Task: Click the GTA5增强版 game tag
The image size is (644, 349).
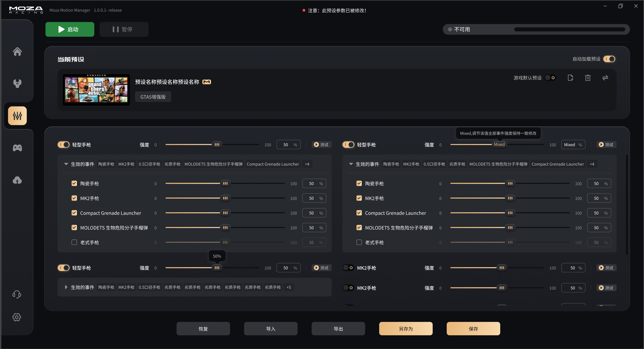Action: coord(153,97)
